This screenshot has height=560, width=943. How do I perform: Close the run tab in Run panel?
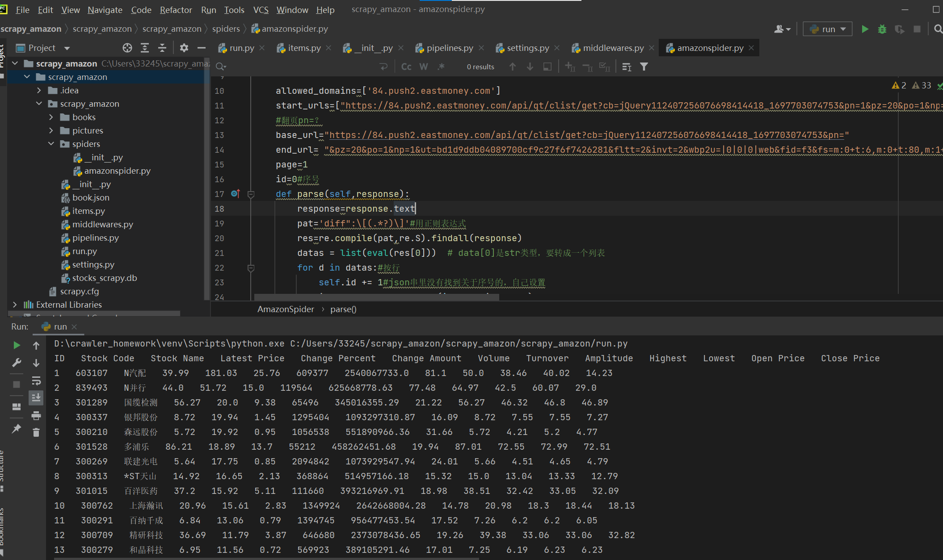point(74,327)
